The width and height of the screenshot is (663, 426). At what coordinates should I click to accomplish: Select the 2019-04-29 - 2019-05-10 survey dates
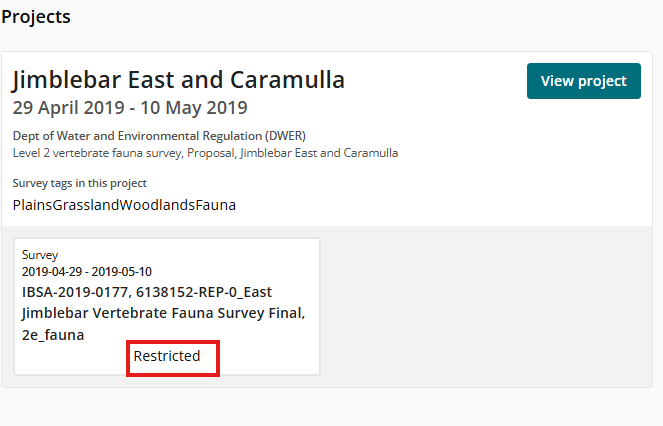87,272
